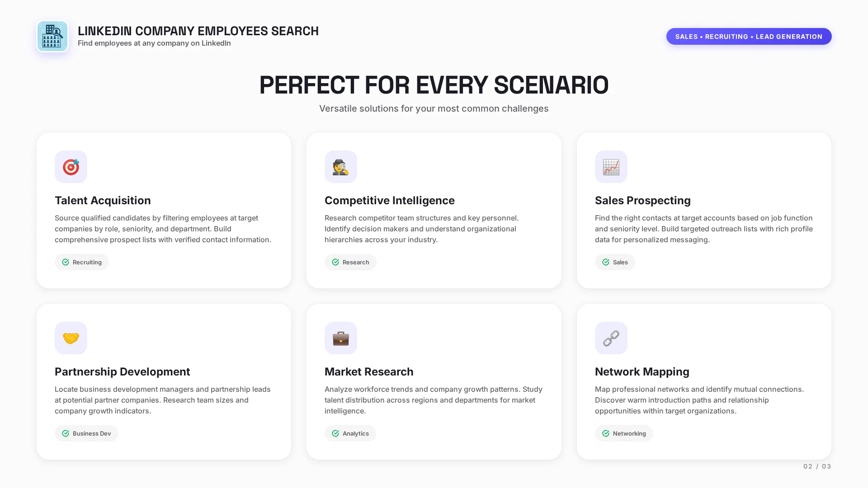
Task: Select the Research tag pill
Action: click(x=350, y=262)
